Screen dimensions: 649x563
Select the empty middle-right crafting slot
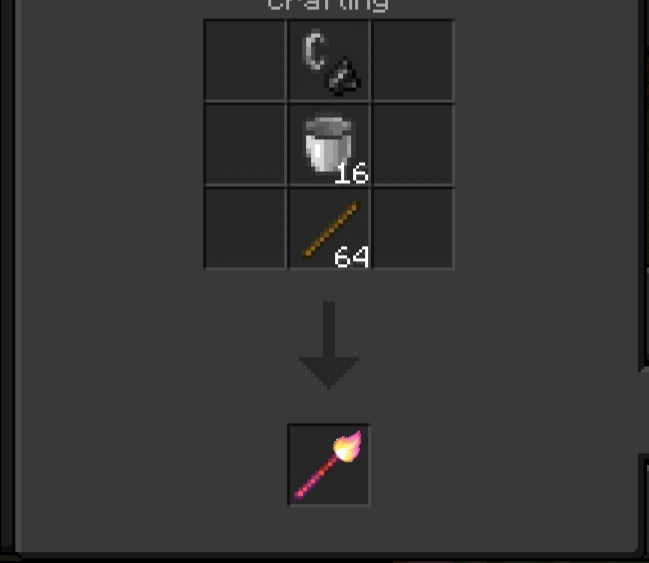coord(413,144)
